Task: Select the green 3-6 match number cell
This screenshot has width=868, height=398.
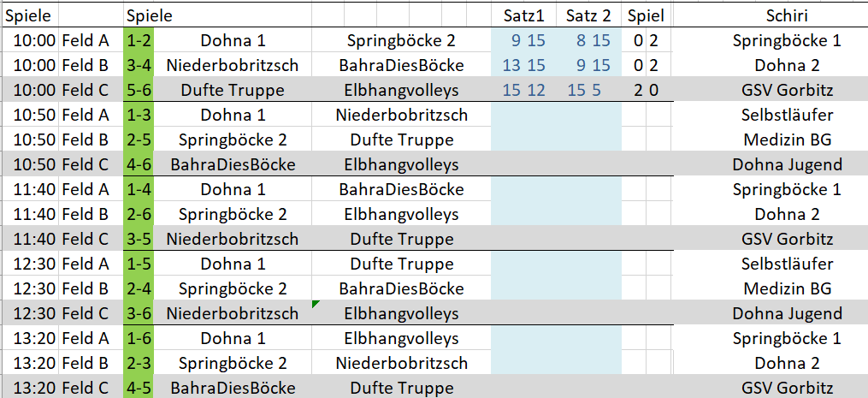Action: click(x=138, y=313)
